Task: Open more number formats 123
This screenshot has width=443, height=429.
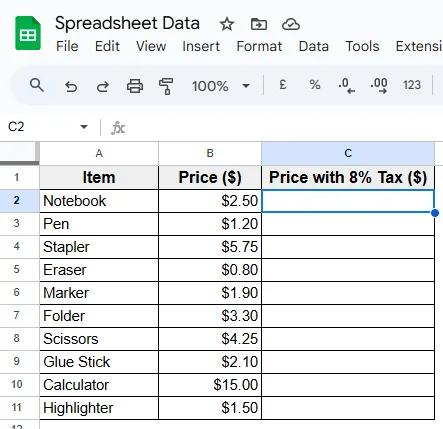Action: pyautogui.click(x=412, y=85)
